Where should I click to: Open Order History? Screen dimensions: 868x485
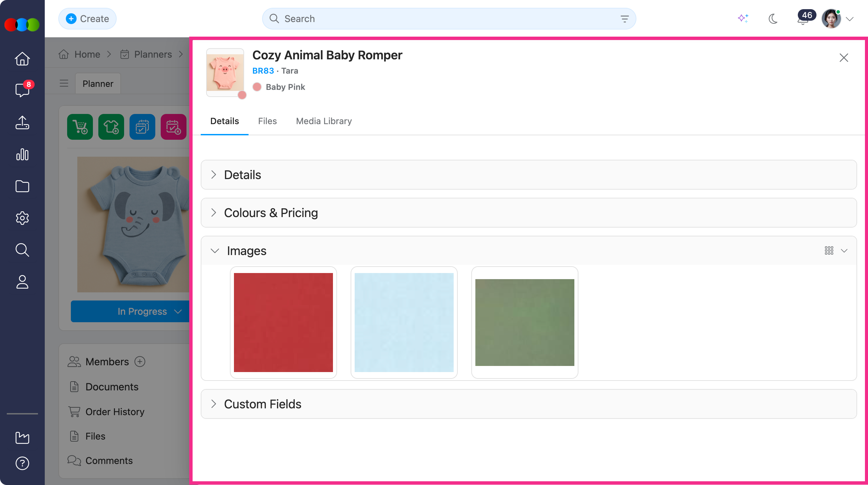click(115, 411)
